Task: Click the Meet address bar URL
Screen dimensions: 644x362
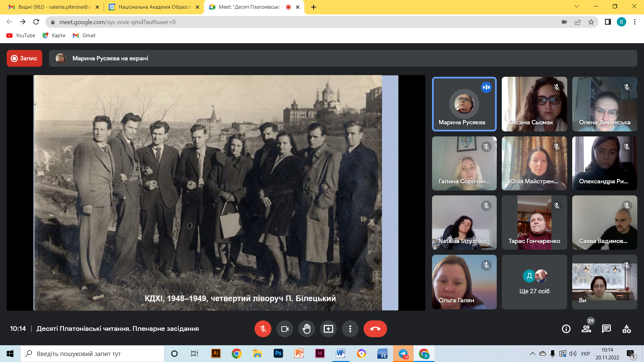Action: [x=117, y=22]
